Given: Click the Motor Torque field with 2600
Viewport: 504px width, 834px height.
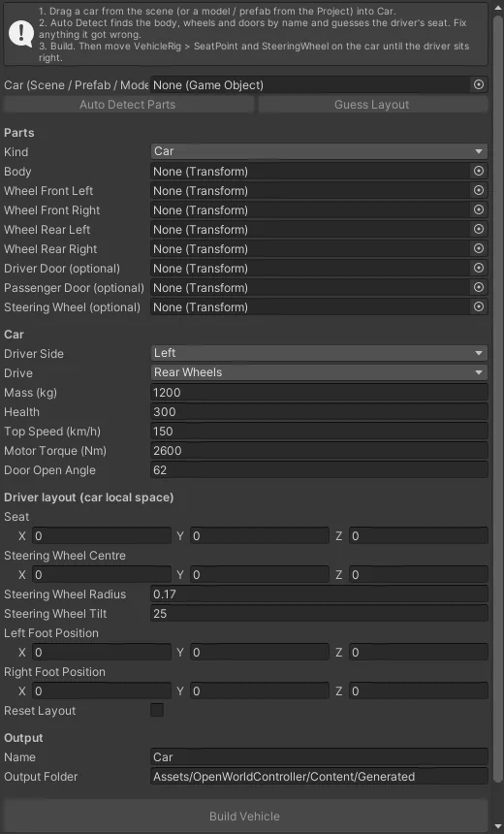Looking at the screenshot, I should [x=319, y=451].
